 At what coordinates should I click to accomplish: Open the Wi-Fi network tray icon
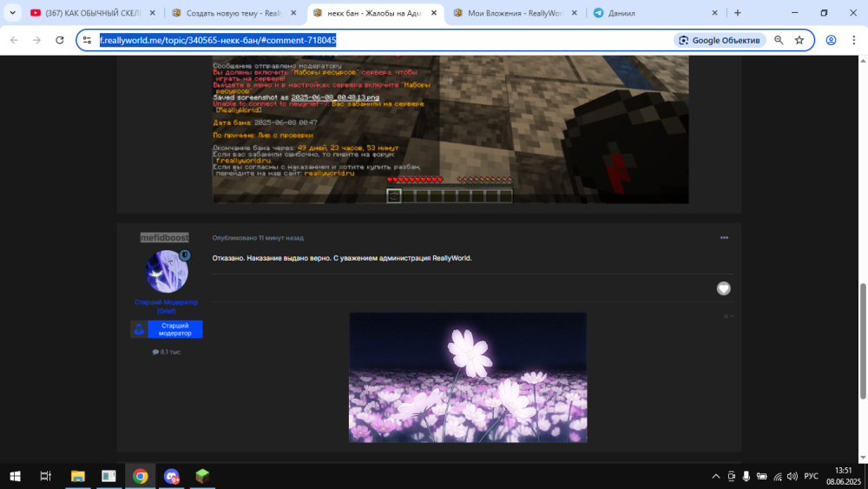click(777, 476)
